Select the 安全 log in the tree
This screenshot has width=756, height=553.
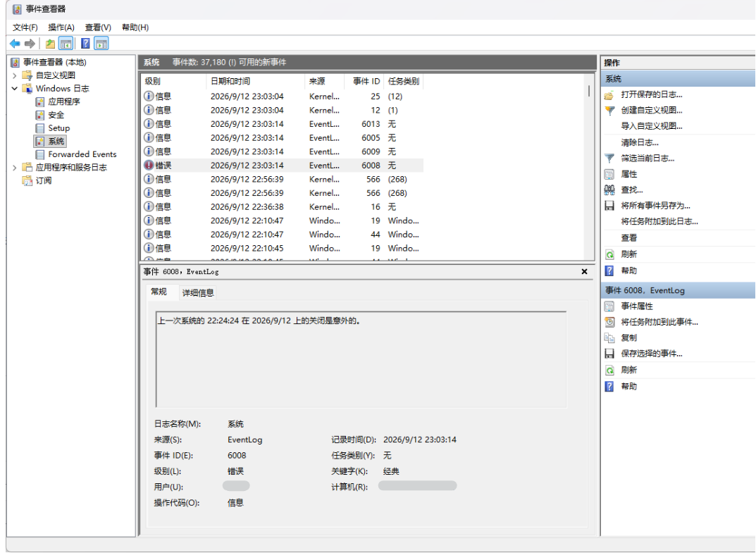[56, 116]
